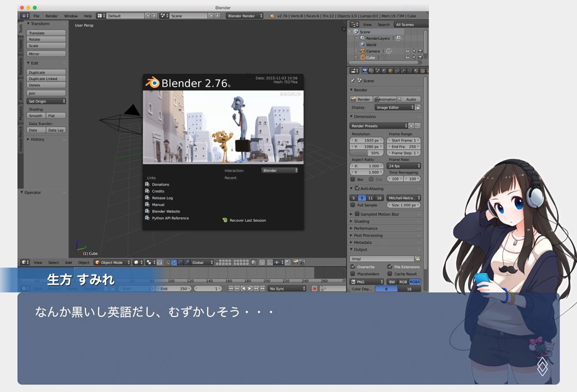
Task: Open the Help menu
Action: click(88, 16)
